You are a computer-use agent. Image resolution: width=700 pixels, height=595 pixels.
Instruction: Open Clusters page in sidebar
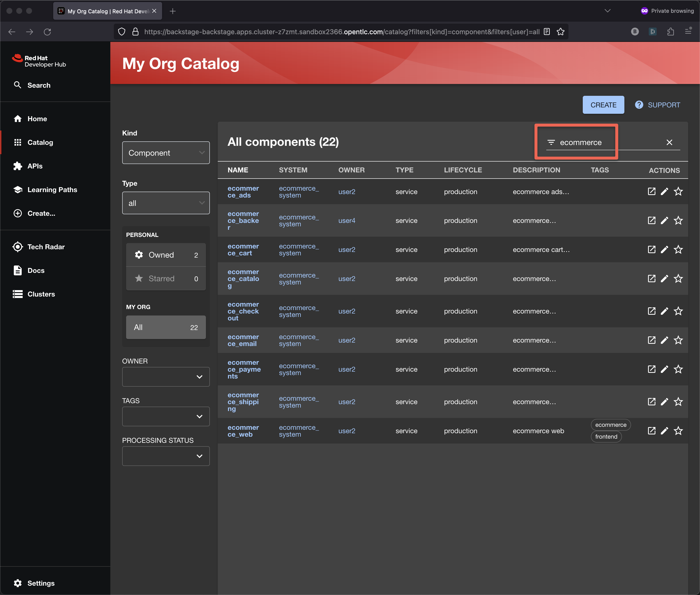coord(41,294)
